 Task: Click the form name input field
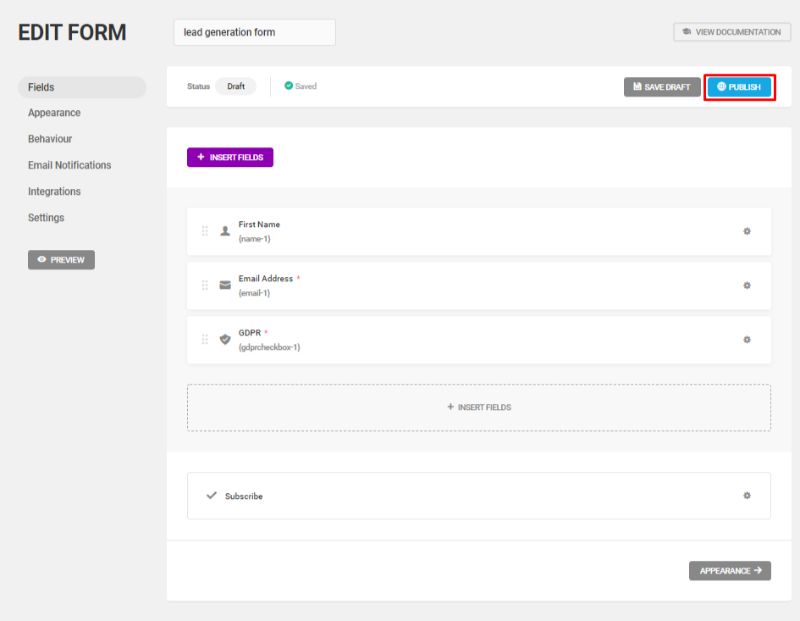pos(255,32)
